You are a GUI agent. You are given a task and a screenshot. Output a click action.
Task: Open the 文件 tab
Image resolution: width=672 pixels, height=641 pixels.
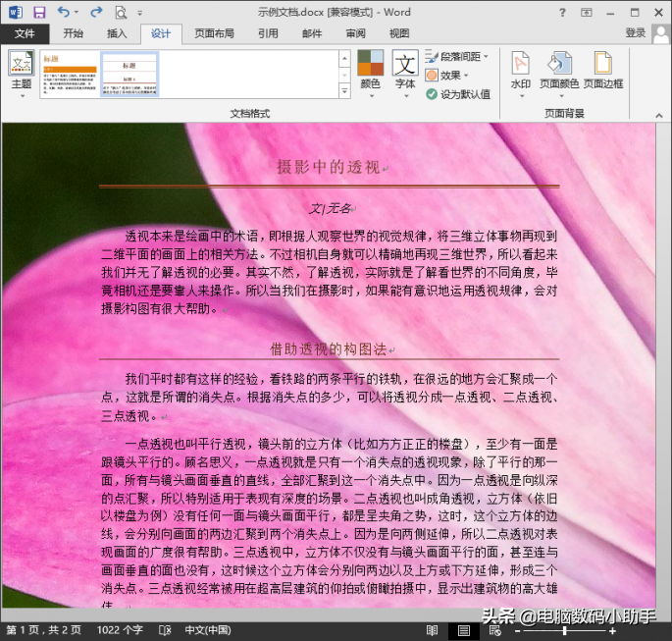[25, 33]
